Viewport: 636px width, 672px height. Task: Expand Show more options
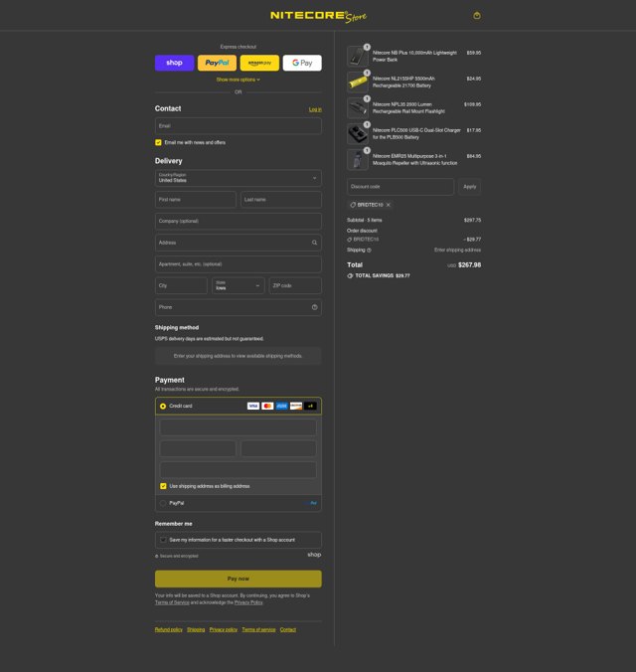pos(238,80)
